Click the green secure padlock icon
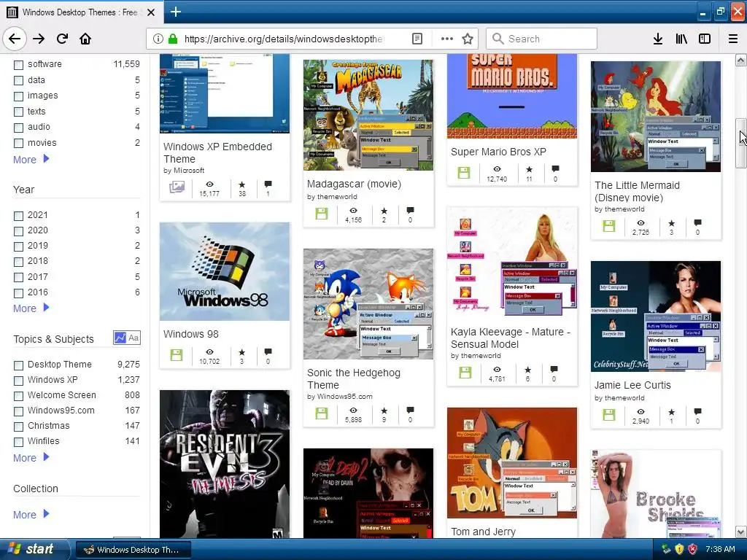This screenshot has width=747, height=560. (173, 39)
